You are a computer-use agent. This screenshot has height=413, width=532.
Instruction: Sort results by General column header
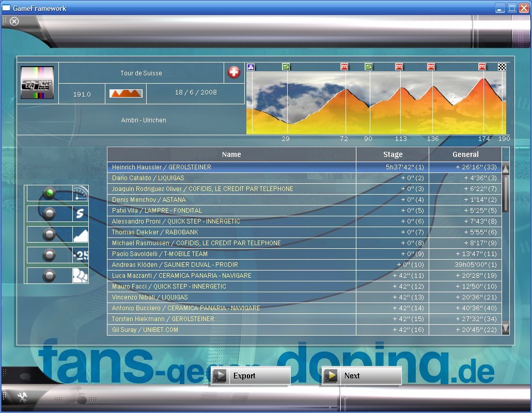[x=465, y=154]
